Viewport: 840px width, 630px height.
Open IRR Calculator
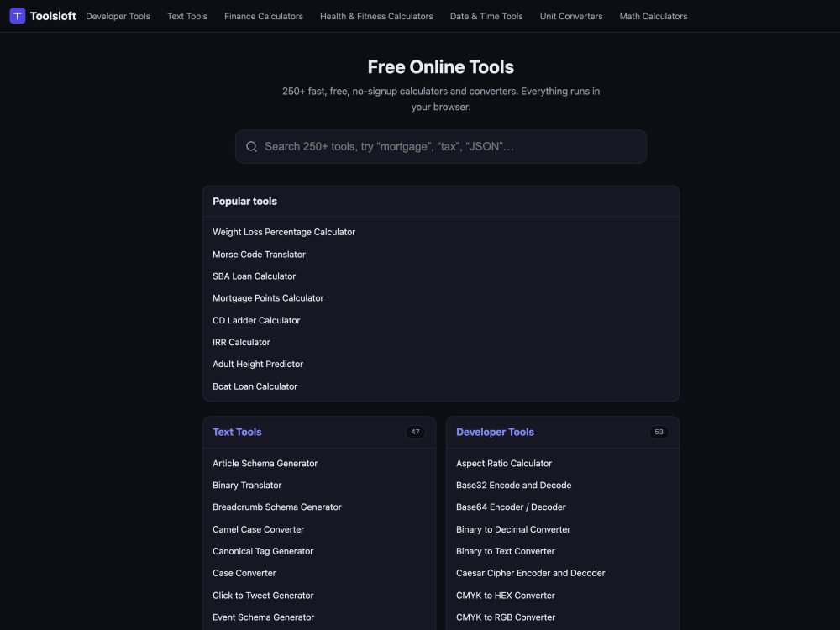coord(241,343)
